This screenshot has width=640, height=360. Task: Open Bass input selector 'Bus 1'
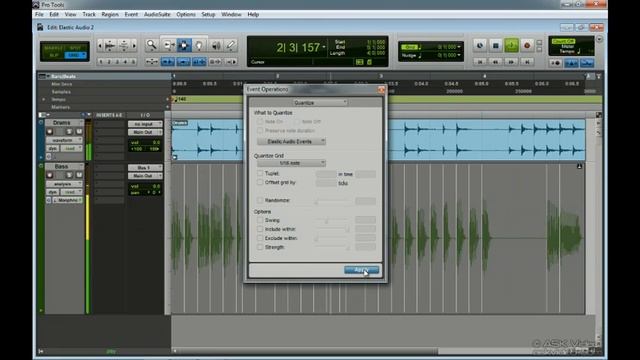pos(145,167)
